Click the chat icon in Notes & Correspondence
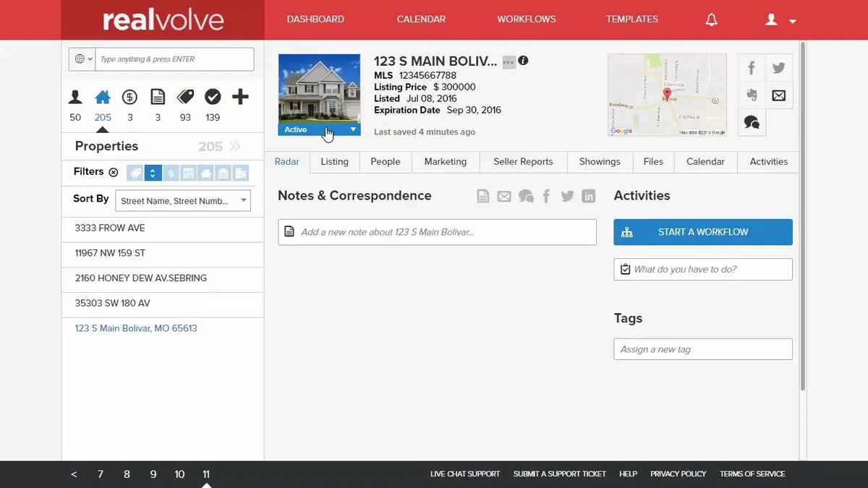Image resolution: width=868 pixels, height=488 pixels. click(526, 196)
